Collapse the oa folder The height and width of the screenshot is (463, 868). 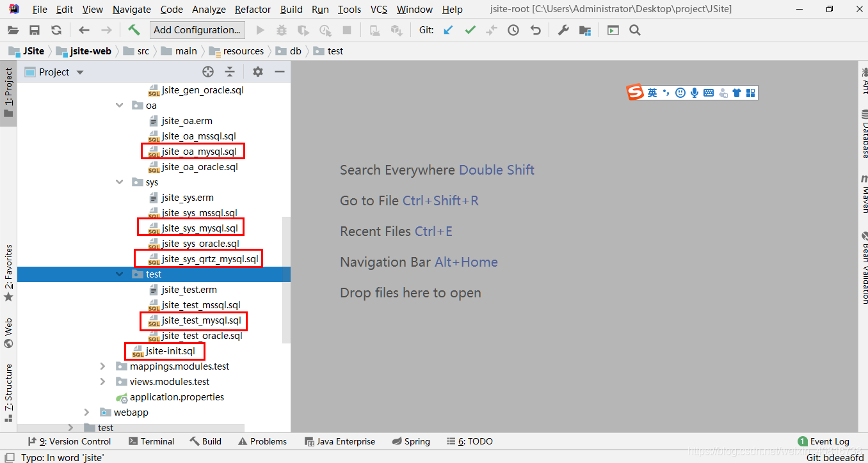119,106
